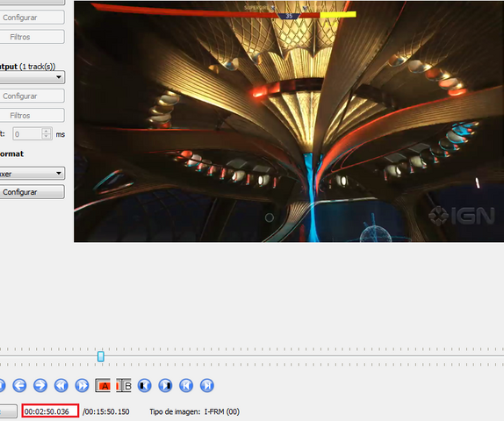Go to the first frame of the video
Image resolution: width=504 pixels, height=421 pixels.
[186, 385]
